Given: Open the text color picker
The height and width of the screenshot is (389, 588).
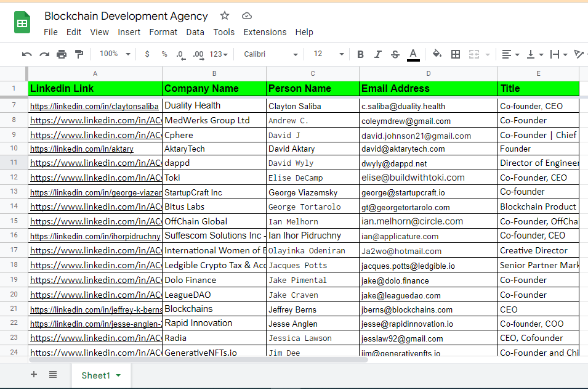Looking at the screenshot, I should tap(413, 55).
